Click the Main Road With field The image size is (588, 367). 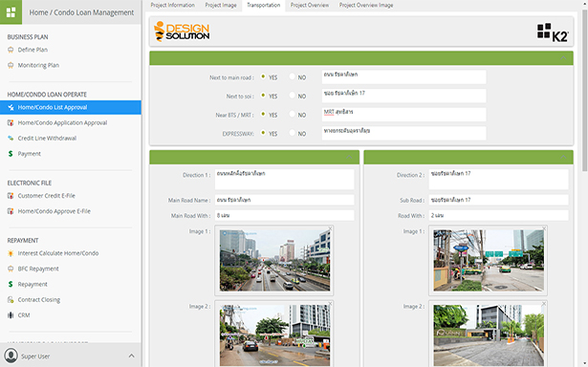coord(284,216)
